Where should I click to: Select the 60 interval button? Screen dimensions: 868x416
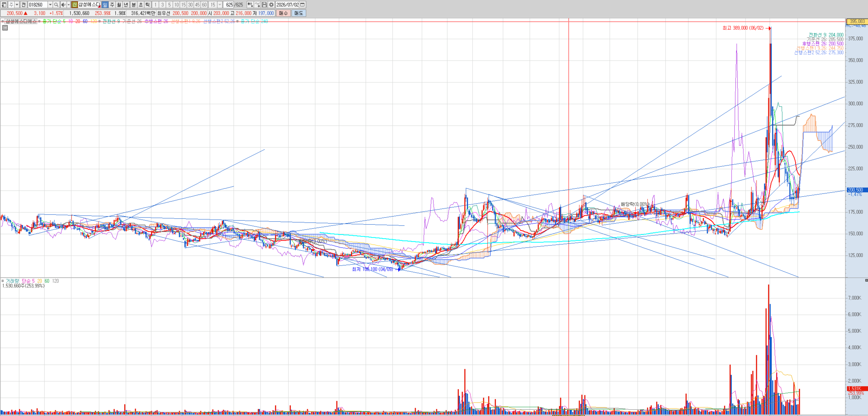click(204, 5)
